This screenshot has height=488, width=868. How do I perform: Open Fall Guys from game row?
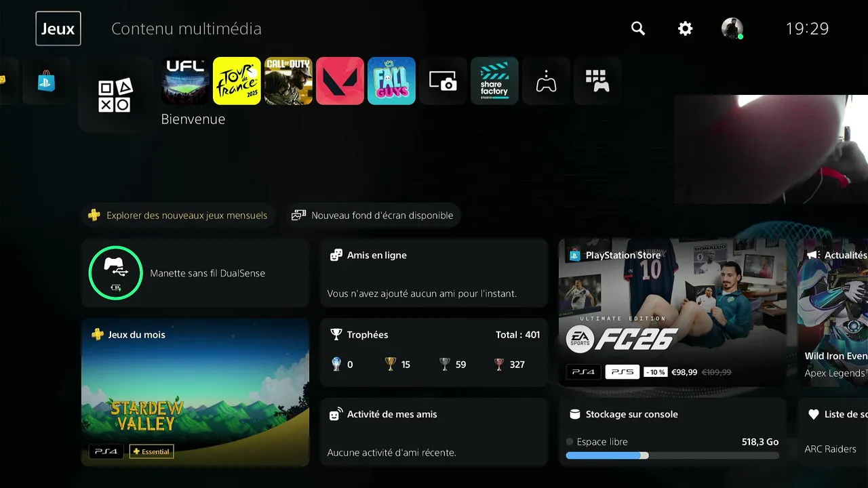point(391,81)
